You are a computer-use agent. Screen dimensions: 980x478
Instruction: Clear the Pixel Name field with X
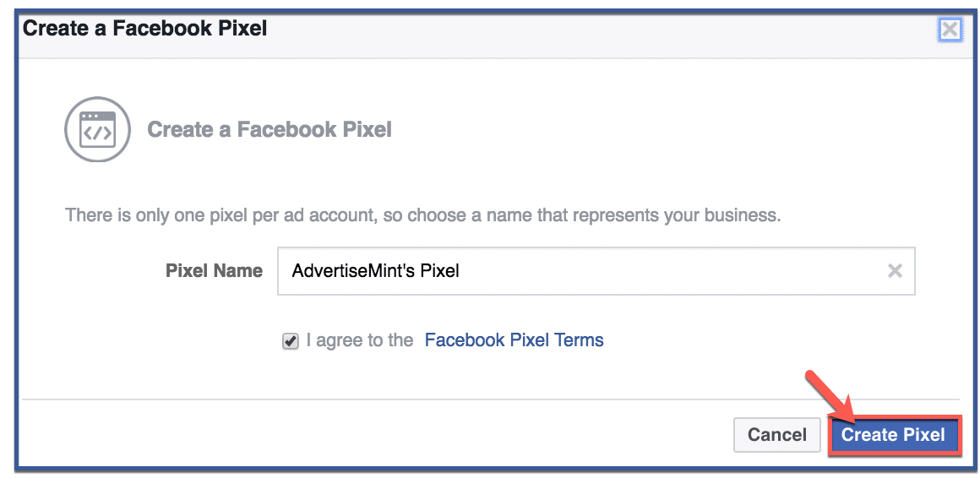coord(895,271)
